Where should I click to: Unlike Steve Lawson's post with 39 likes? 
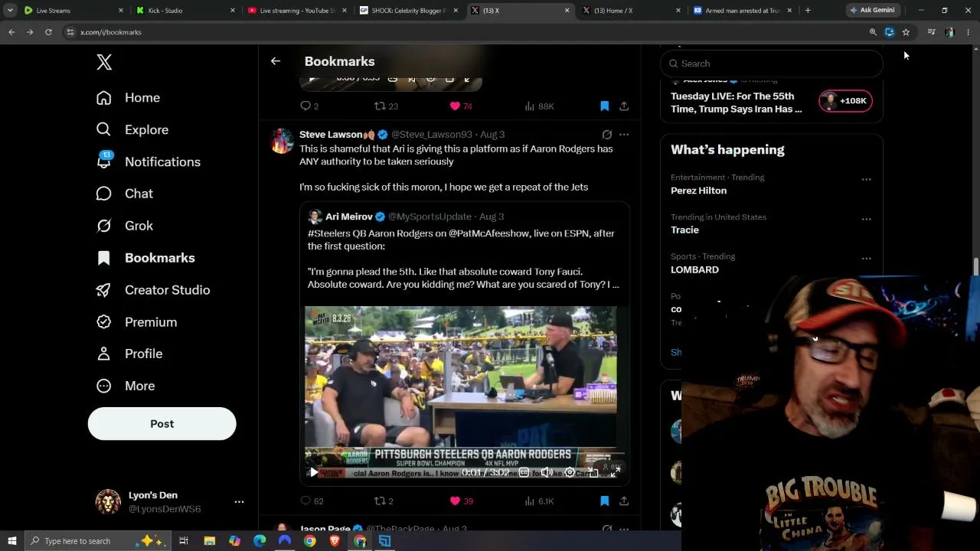[461, 501]
